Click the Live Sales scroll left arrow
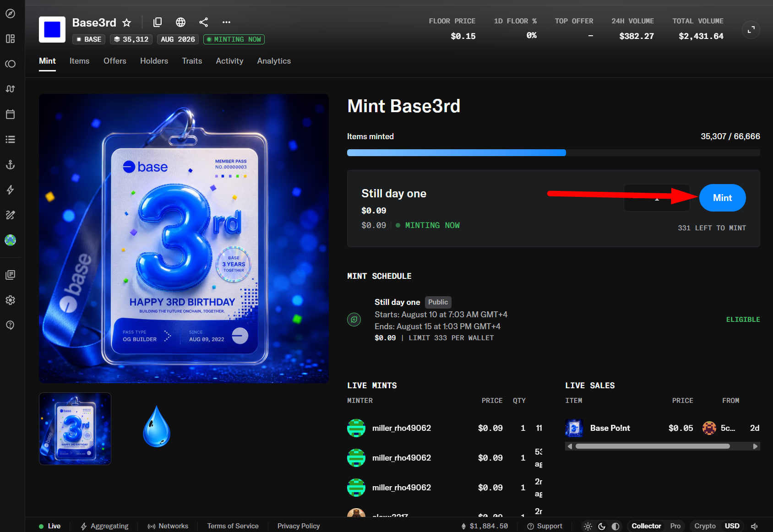This screenshot has height=532, width=773. [x=570, y=446]
